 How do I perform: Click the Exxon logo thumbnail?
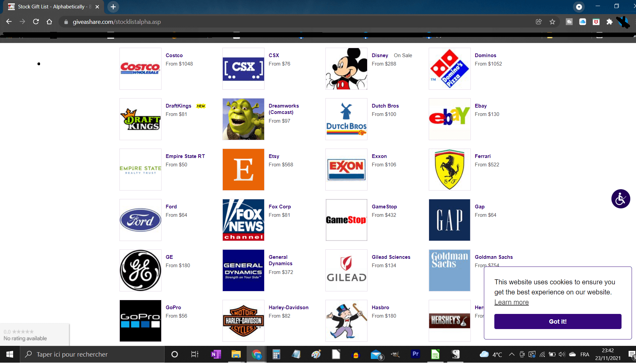346,170
